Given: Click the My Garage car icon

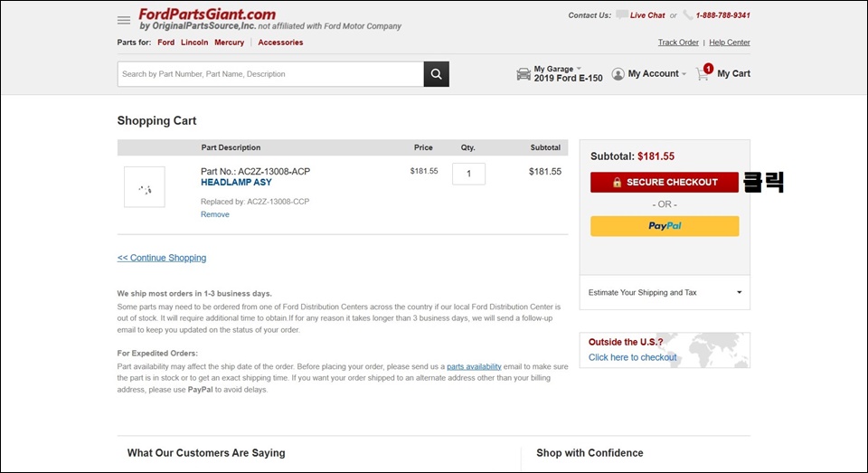Looking at the screenshot, I should pos(524,74).
